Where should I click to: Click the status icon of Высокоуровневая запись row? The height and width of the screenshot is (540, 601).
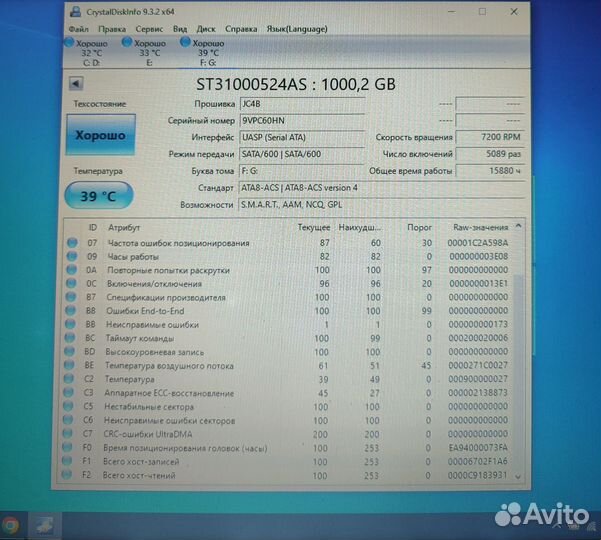point(69,352)
